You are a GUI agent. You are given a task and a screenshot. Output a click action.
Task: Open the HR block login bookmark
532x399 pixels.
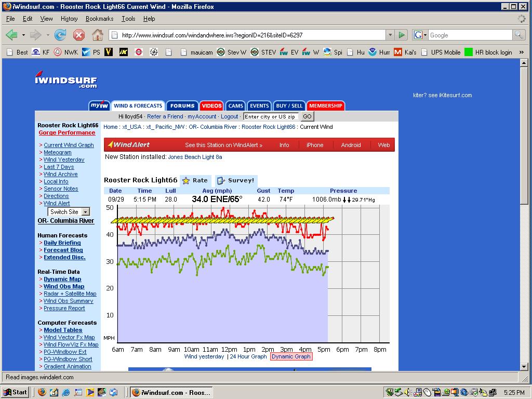click(x=488, y=52)
